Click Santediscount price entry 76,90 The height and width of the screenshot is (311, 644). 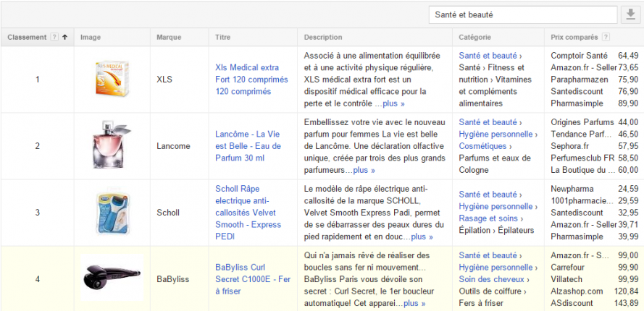tap(595, 91)
